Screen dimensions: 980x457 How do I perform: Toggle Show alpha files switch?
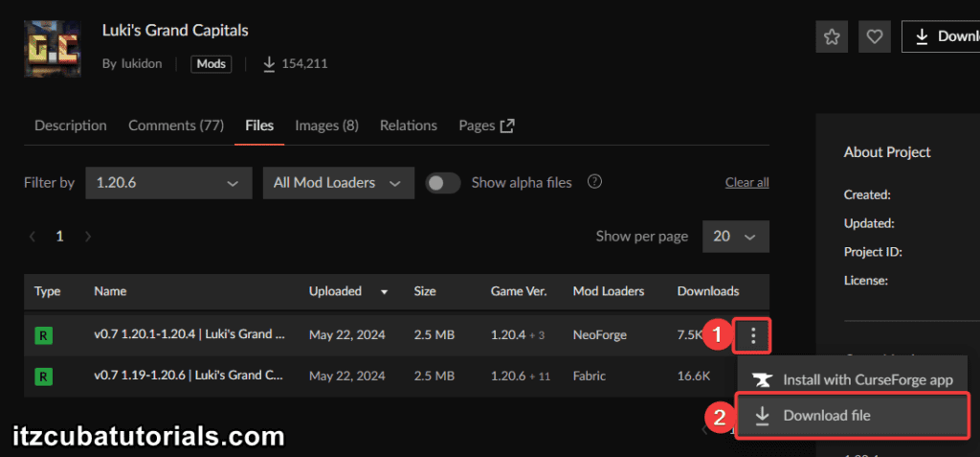443,183
